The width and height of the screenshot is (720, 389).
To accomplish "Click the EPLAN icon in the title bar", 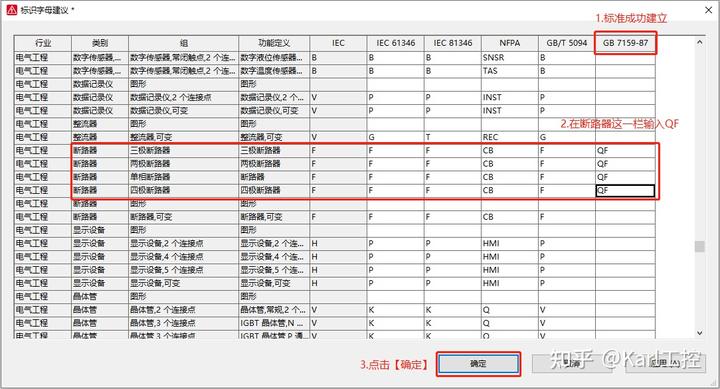I will tap(11, 10).
